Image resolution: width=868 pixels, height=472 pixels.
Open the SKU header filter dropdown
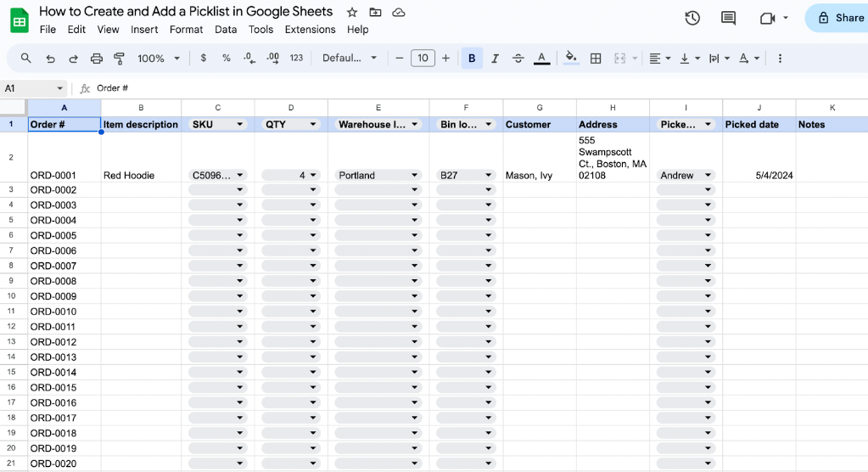tap(239, 125)
